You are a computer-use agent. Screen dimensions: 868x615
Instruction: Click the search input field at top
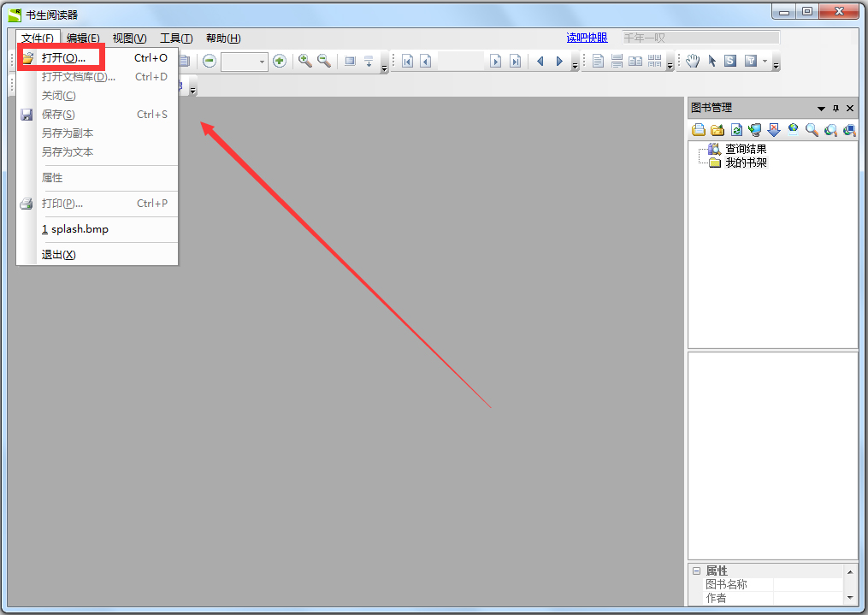click(700, 38)
